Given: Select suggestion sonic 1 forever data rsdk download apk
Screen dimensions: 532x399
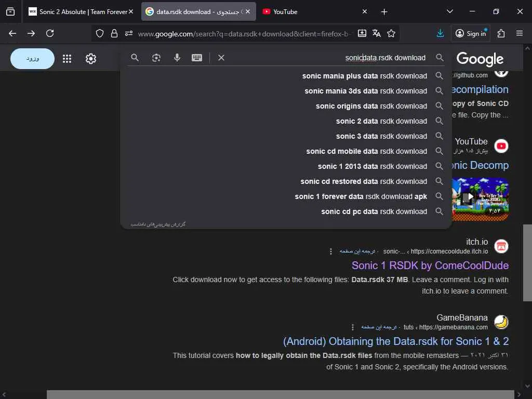Looking at the screenshot, I should point(285,196).
